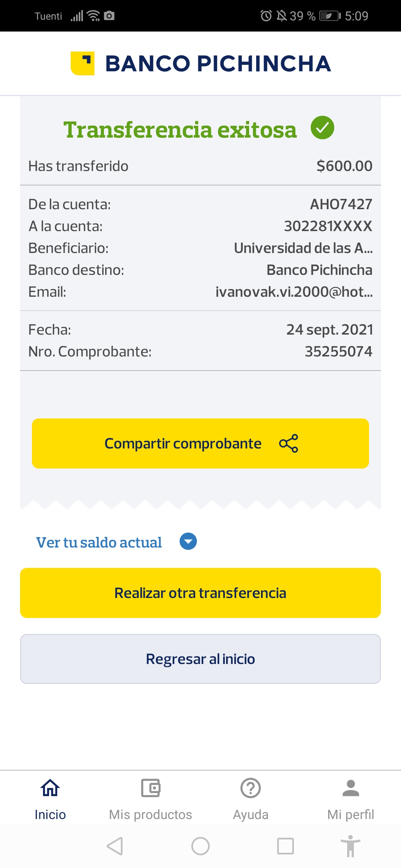Switch to the Mis productos tab label
The height and width of the screenshot is (868, 401).
150,815
